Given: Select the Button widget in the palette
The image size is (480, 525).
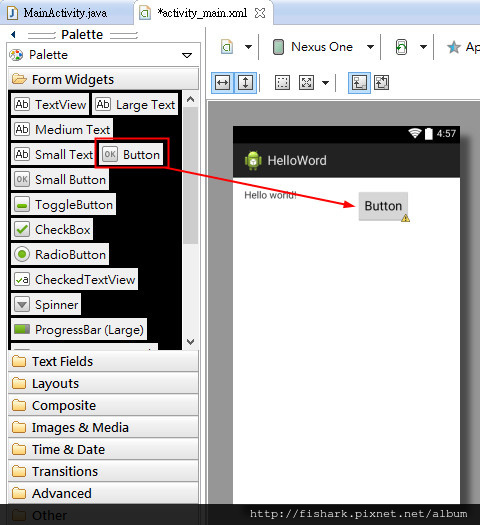Looking at the screenshot, I should coord(131,154).
